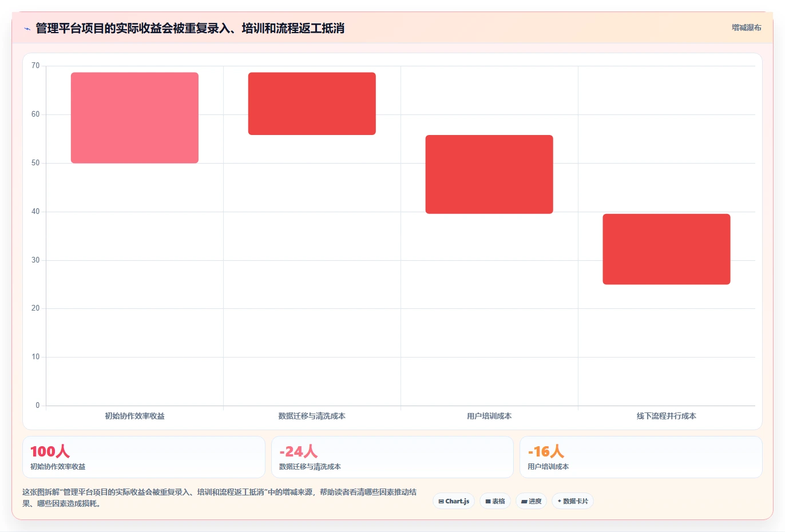Click the chart title 管理平台项目的实际收益…
Viewport: 785px width, 532px height.
click(190, 28)
